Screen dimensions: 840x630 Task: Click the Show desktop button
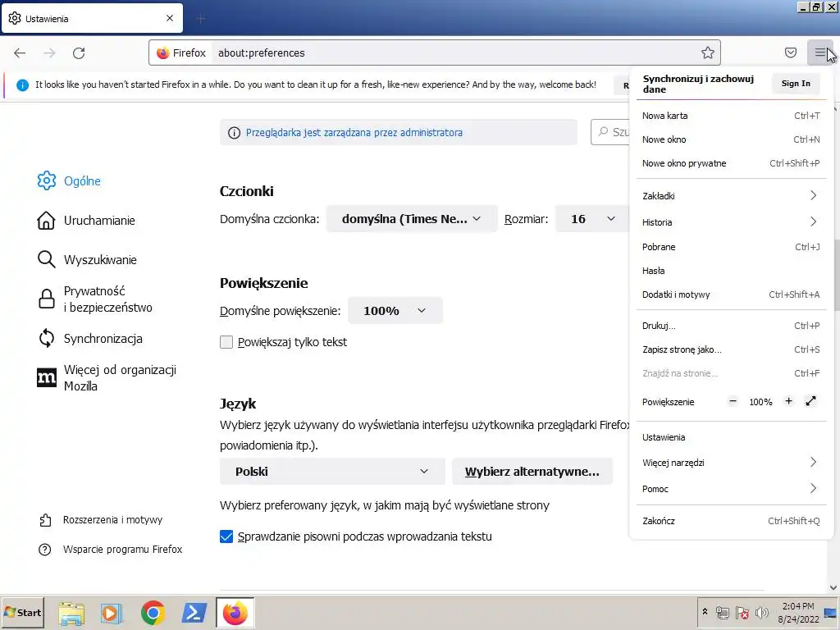[832, 613]
